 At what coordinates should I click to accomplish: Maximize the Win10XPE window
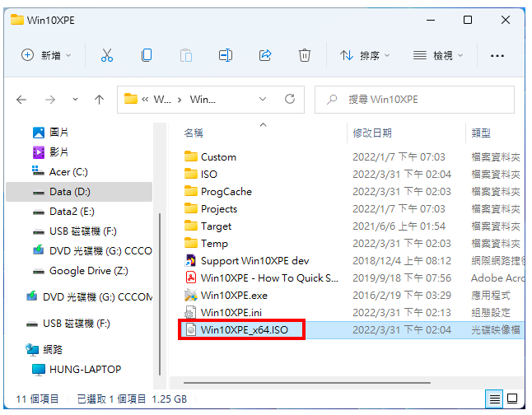(x=468, y=20)
